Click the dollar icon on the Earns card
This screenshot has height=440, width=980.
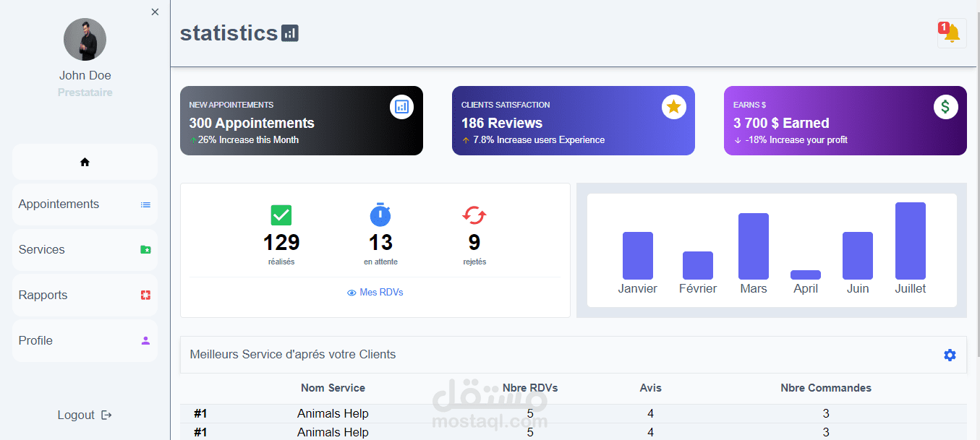pyautogui.click(x=945, y=107)
